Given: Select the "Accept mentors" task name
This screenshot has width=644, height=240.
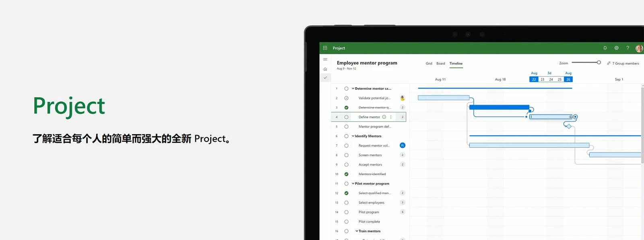Looking at the screenshot, I should [370, 165].
